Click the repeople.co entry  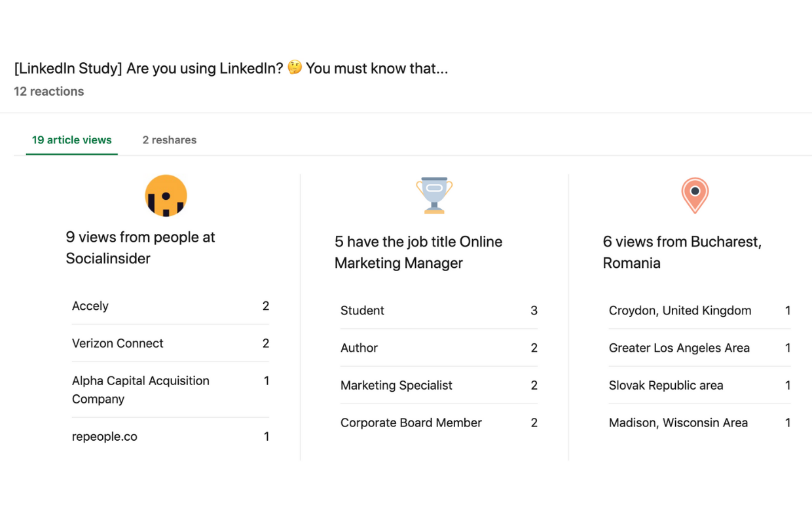pos(170,436)
